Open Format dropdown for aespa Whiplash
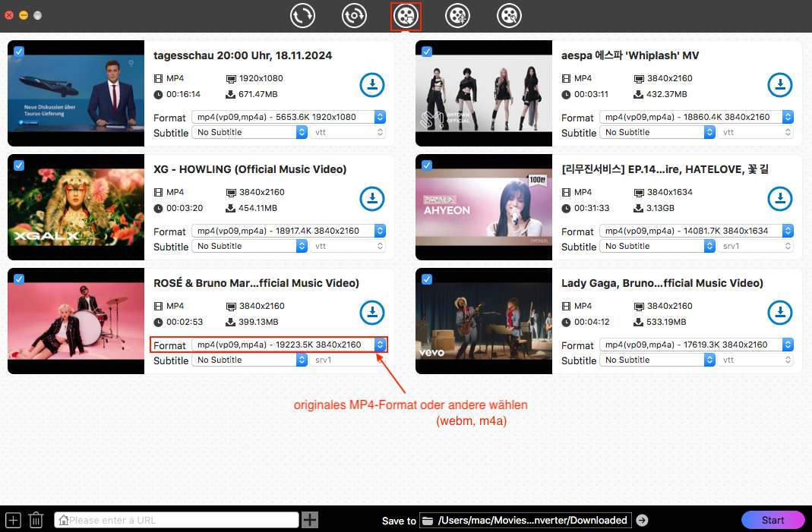812x532 pixels. [697, 117]
